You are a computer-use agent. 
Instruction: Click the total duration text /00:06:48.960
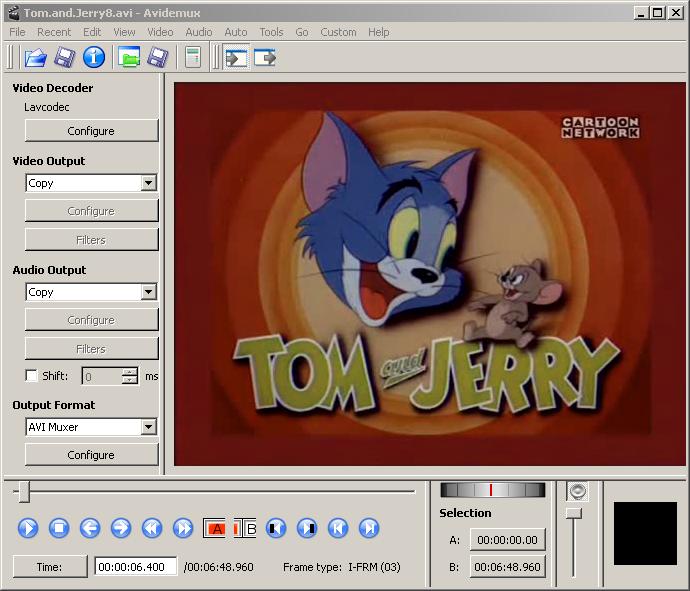(x=219, y=567)
